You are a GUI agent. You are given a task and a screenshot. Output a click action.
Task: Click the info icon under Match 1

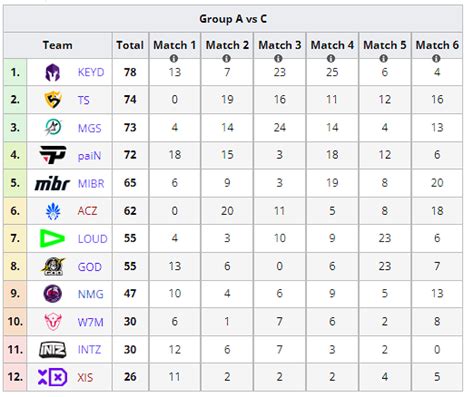coord(174,59)
